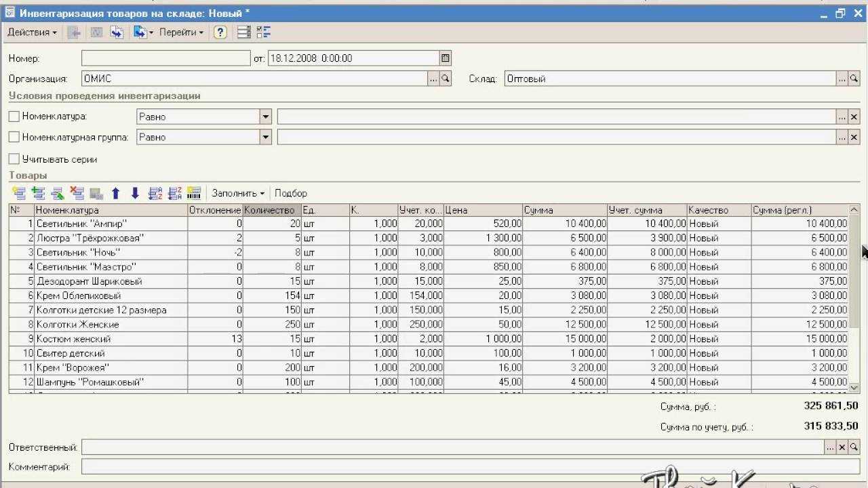Move the row down with the blue down arrow
Viewport: 868px width, 488px height.
point(135,193)
